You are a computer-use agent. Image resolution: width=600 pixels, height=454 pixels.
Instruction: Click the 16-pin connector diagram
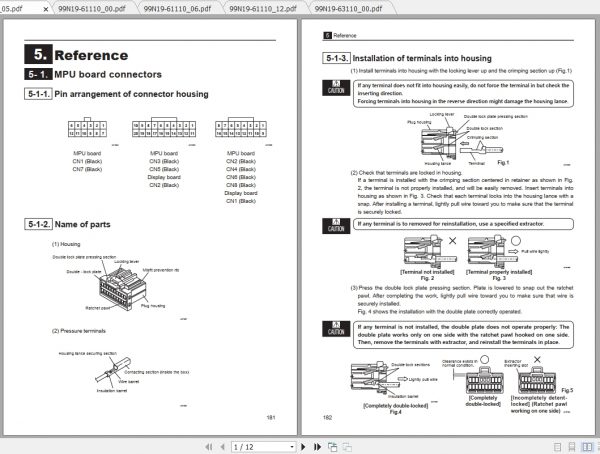coord(241,127)
